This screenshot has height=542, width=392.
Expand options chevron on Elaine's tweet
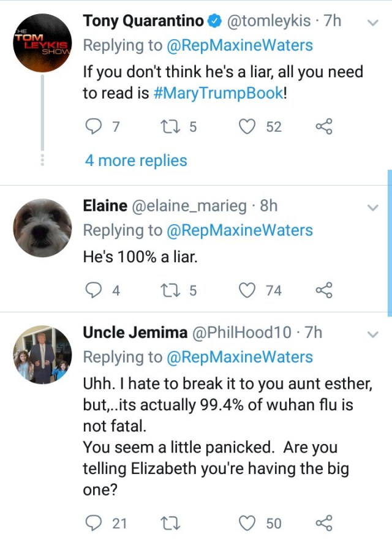(x=372, y=208)
